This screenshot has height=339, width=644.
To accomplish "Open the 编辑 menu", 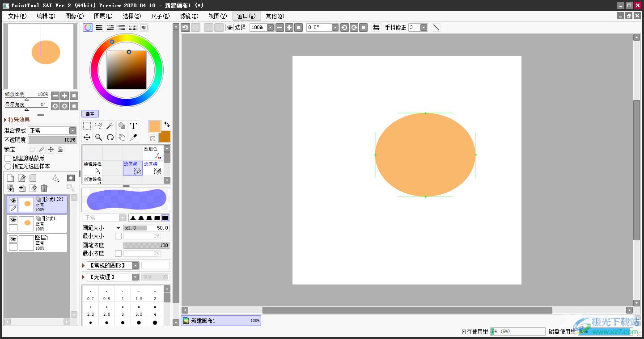I will coord(46,16).
